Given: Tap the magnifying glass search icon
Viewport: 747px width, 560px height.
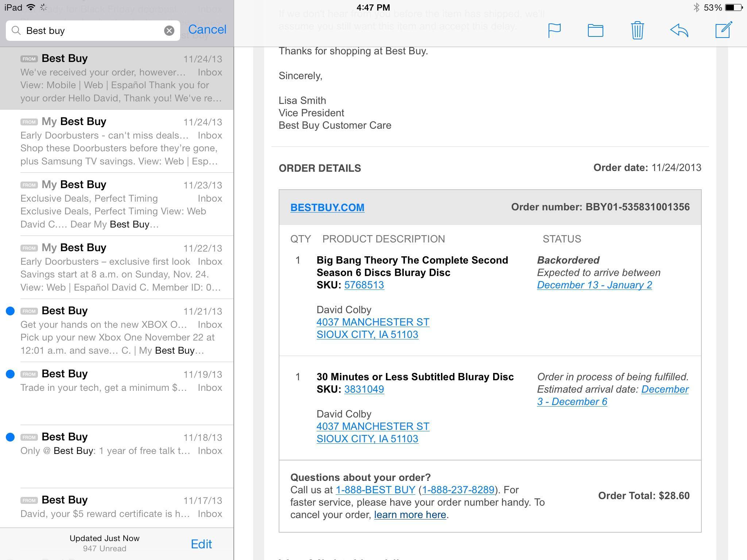Looking at the screenshot, I should (16, 31).
